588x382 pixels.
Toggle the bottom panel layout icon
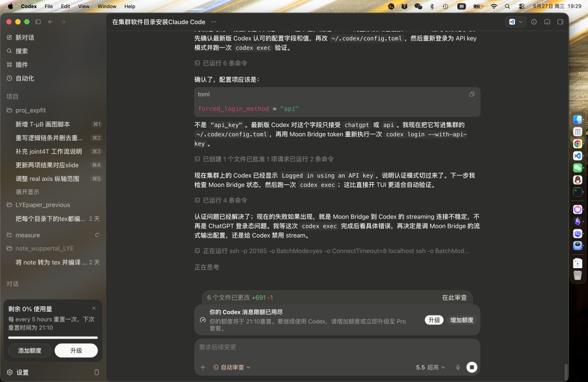[x=547, y=22]
